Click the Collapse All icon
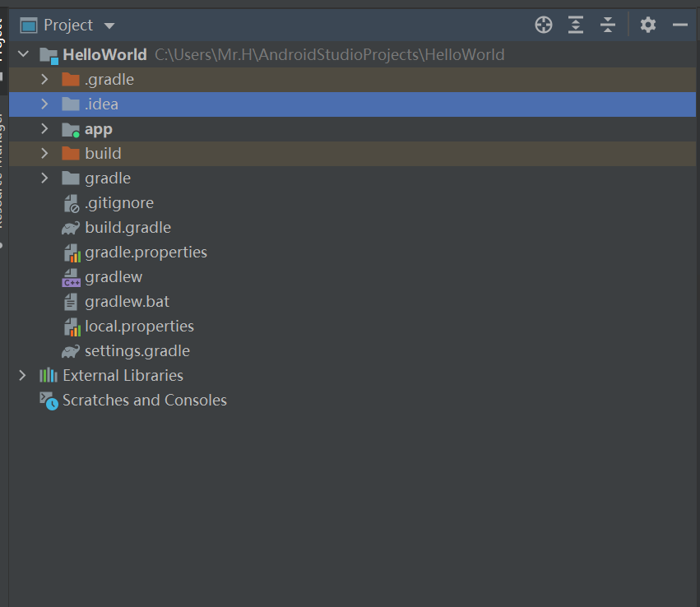 coord(608,25)
